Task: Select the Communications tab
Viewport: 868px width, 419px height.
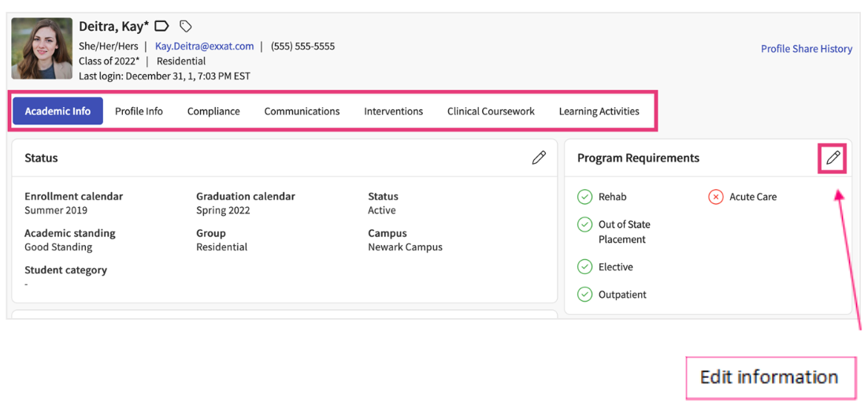Action: tap(302, 111)
